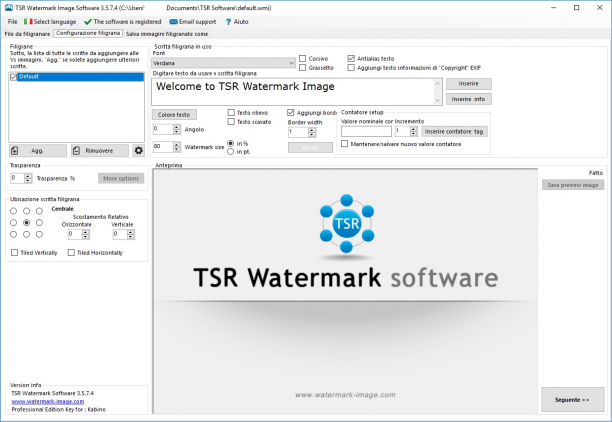Image resolution: width=612 pixels, height=422 pixels.
Task: Click the Agg. add watermark button
Action: click(x=38, y=151)
